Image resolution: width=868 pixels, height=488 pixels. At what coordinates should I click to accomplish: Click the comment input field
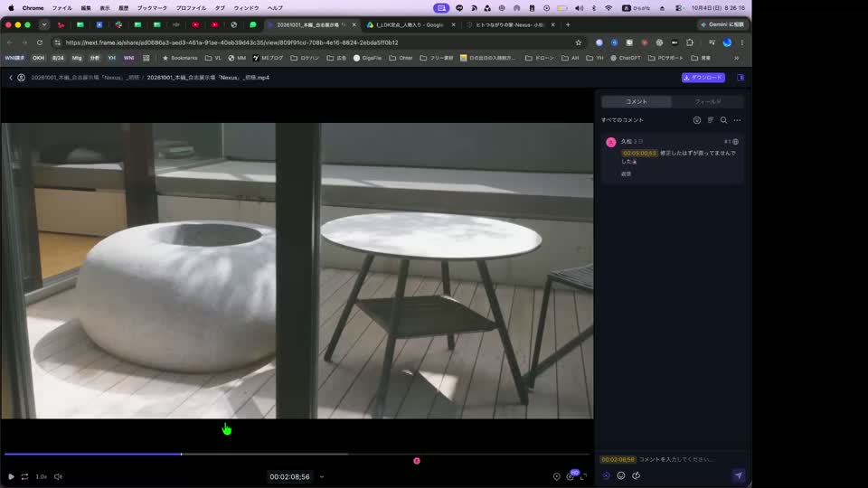[x=677, y=459]
